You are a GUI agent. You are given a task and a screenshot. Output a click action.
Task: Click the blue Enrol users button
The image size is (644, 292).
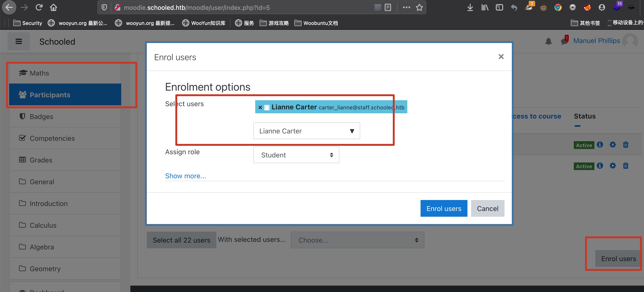coord(443,208)
